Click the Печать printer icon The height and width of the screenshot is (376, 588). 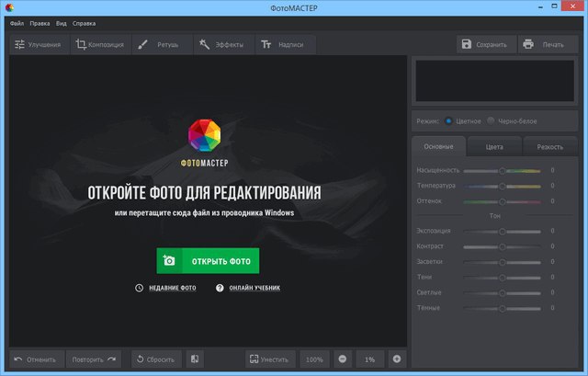point(528,44)
